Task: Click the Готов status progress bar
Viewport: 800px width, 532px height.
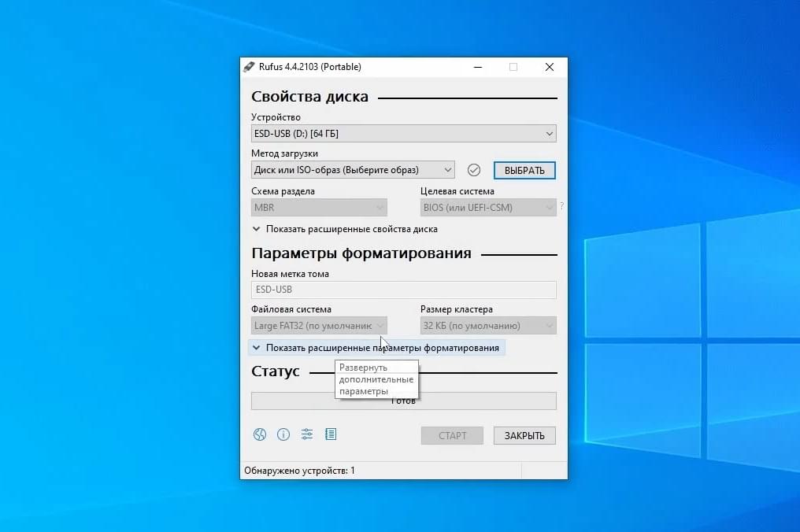Action: (404, 401)
